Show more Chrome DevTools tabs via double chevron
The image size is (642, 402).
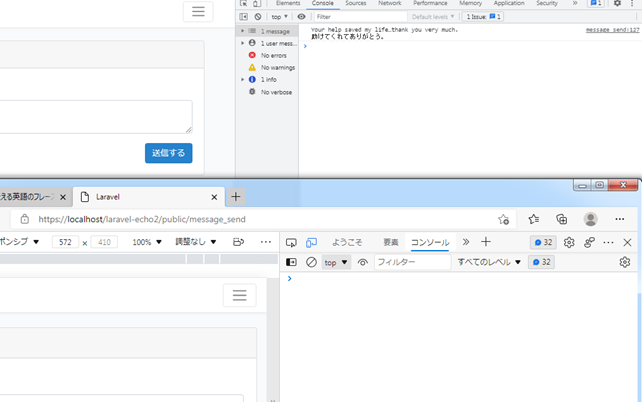click(x=575, y=3)
